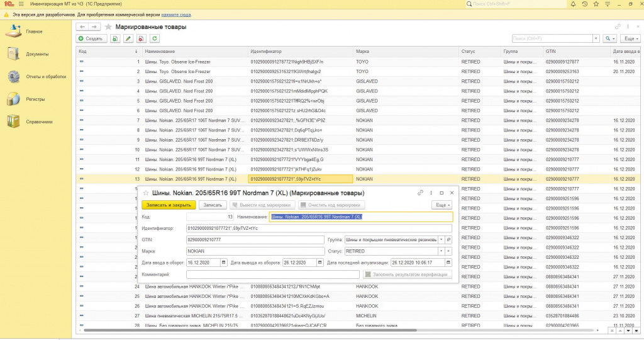The height and width of the screenshot is (340, 644).
Task: Open the hamburger main menu
Action: [x=21, y=4]
